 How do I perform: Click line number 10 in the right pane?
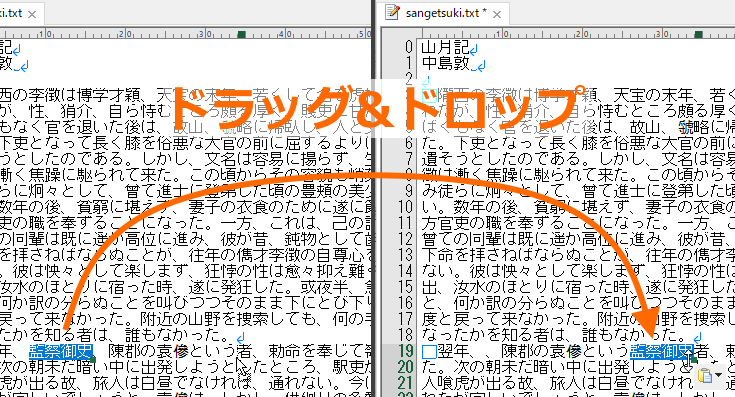point(405,207)
